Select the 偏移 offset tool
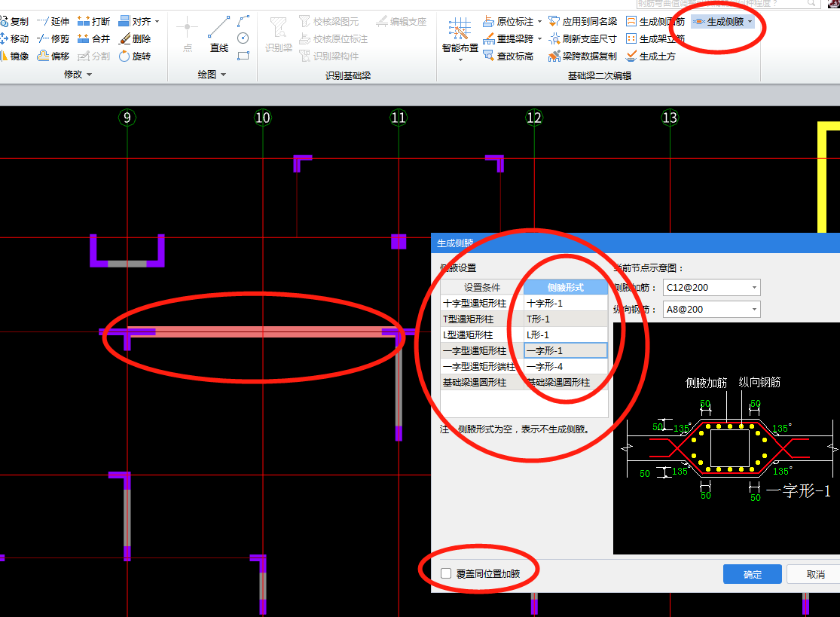Screen dimensions: 840x617 [x=53, y=56]
